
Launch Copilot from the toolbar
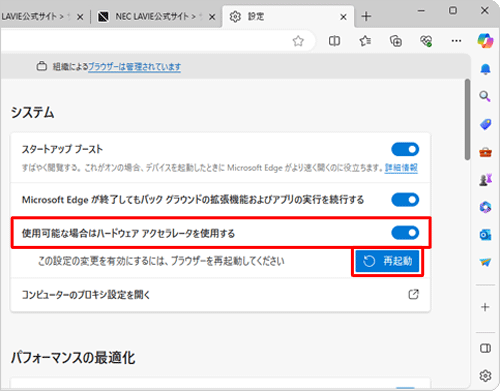[x=485, y=41]
